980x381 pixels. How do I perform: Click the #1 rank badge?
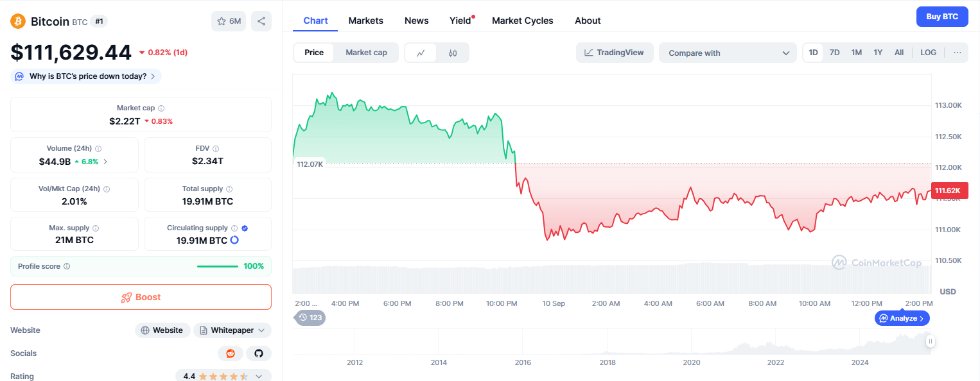tap(99, 21)
